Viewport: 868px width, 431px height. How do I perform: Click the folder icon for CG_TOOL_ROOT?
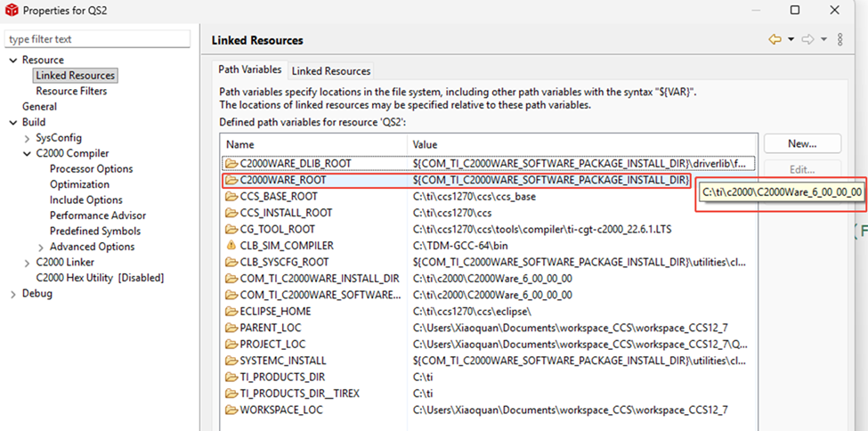pyautogui.click(x=231, y=230)
